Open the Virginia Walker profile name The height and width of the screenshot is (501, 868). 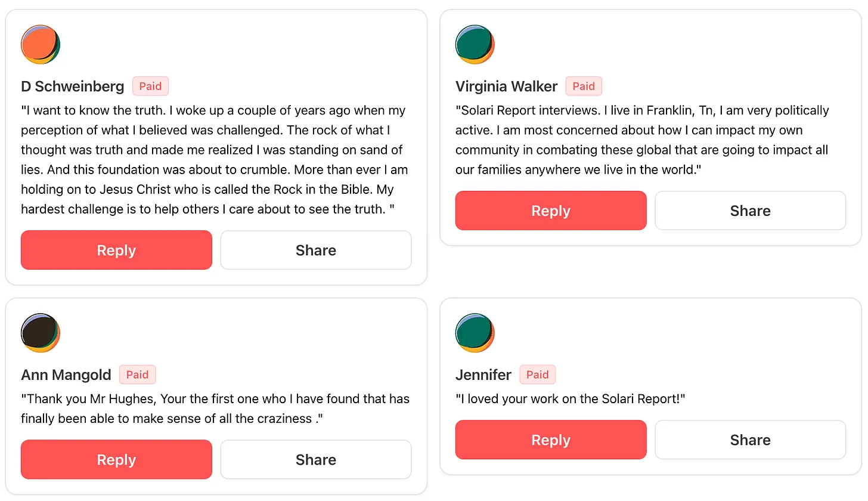click(x=506, y=86)
